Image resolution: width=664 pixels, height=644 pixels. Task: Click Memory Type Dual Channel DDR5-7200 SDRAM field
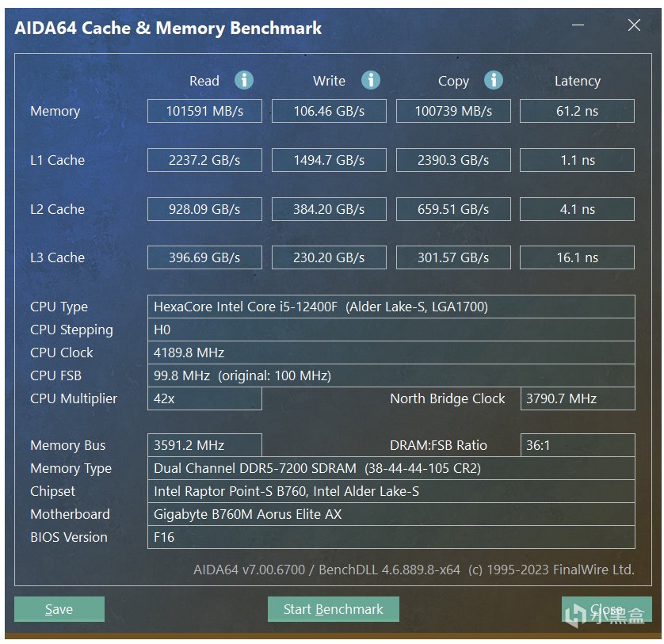[x=391, y=468]
